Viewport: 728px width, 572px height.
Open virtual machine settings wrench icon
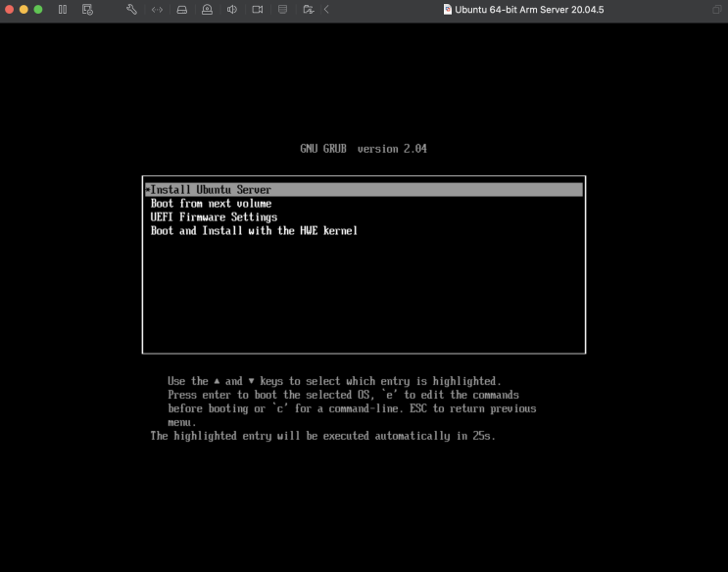[x=132, y=9]
